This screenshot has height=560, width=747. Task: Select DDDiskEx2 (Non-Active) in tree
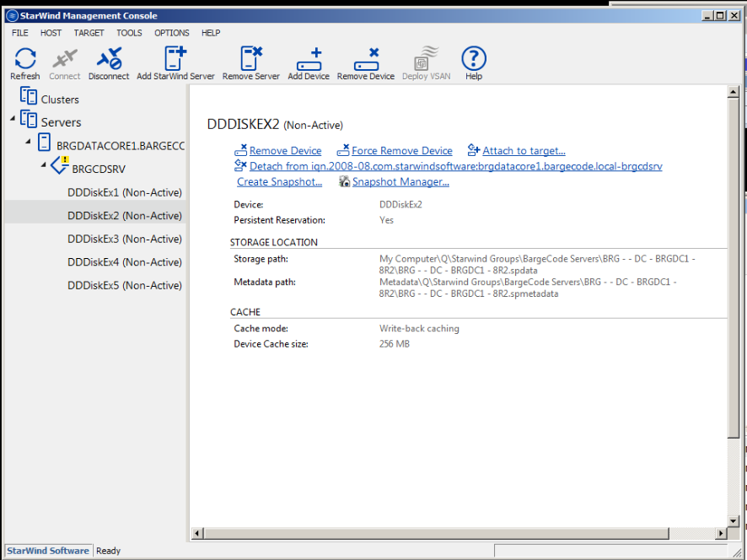click(x=125, y=215)
